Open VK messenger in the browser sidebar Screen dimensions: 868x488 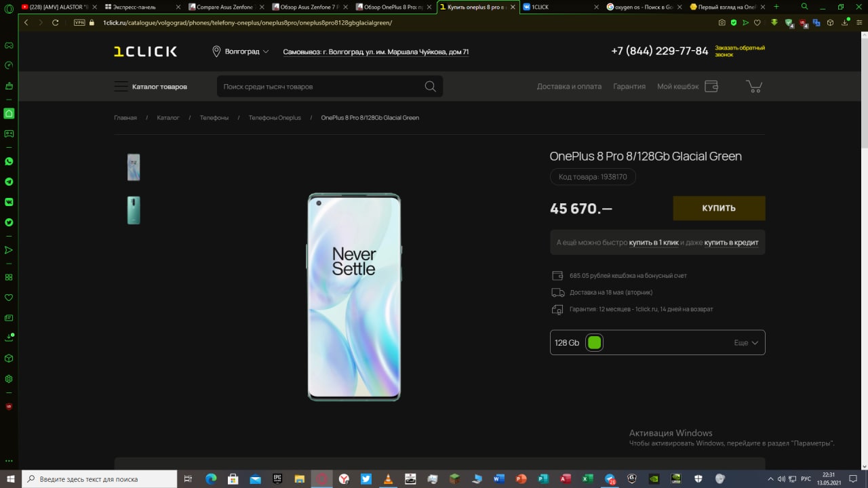9,201
